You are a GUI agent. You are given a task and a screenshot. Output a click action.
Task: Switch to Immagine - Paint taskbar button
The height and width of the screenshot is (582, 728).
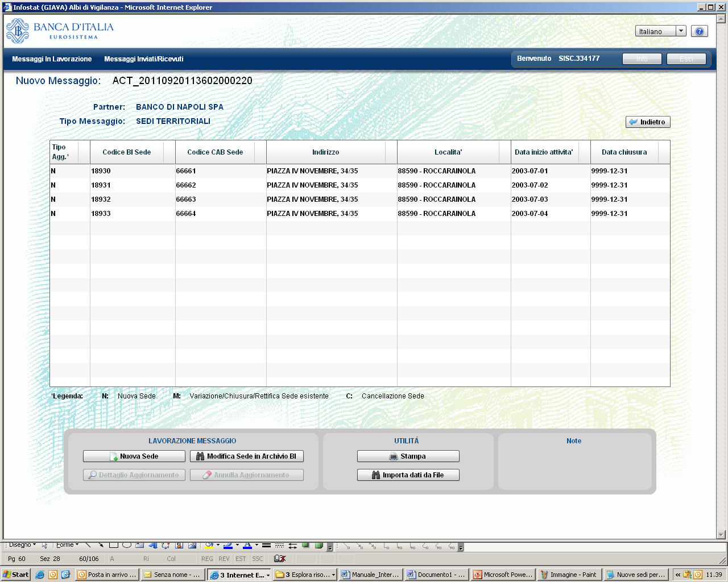569,575
